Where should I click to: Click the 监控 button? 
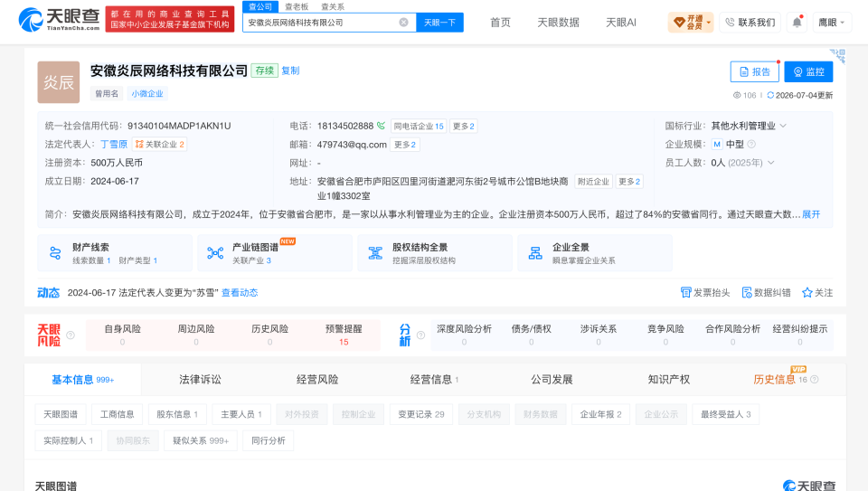point(808,72)
